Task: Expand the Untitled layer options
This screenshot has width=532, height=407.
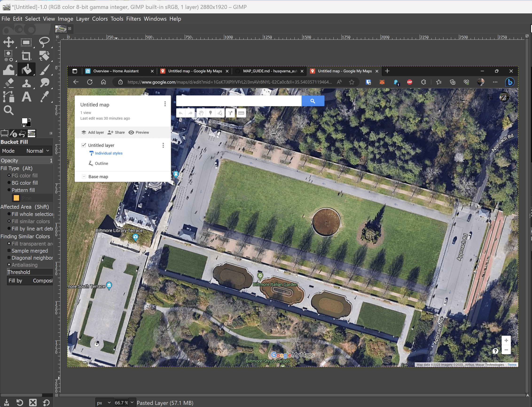Action: 163,145
